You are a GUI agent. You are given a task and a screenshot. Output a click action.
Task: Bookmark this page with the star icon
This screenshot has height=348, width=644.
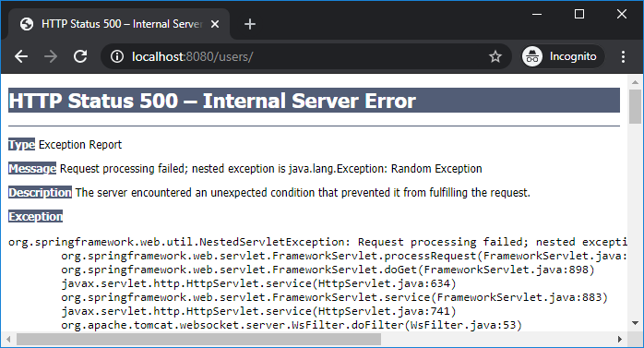(495, 56)
